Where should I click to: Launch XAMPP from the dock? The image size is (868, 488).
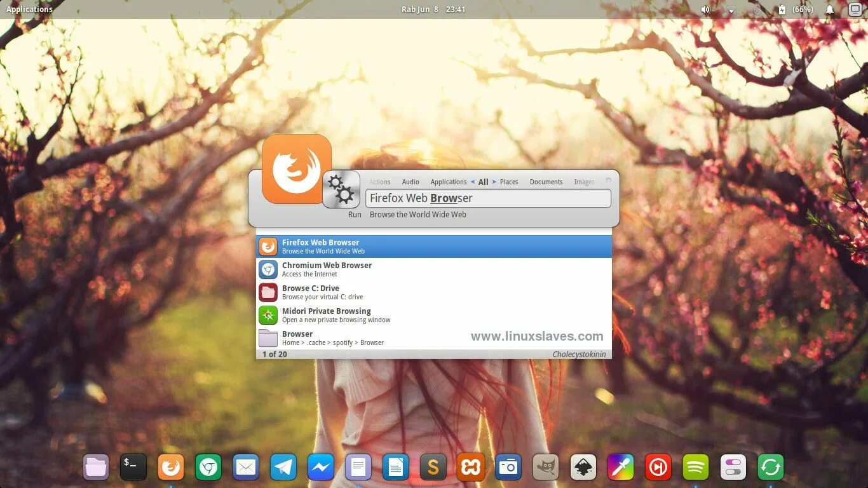(471, 468)
